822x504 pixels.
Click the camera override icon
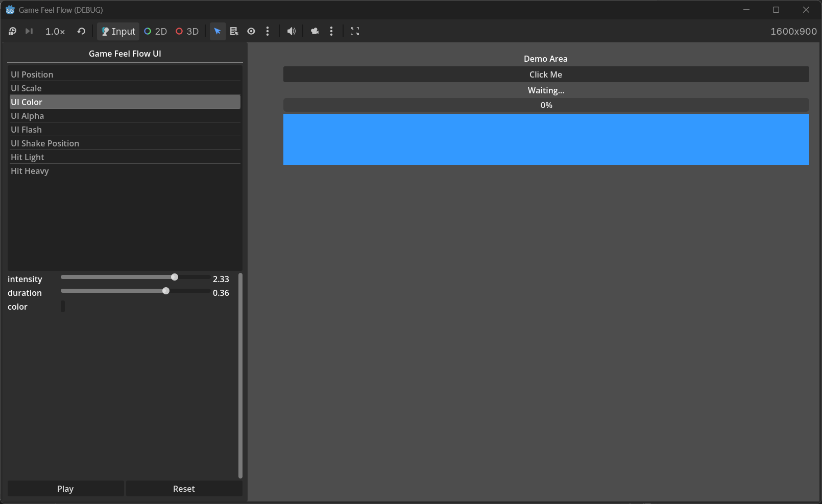pos(315,31)
